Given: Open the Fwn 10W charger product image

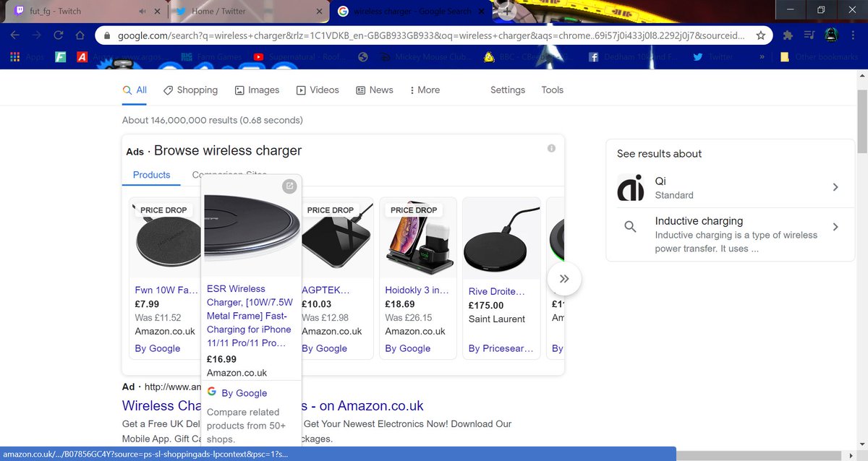Looking at the screenshot, I should 165,238.
